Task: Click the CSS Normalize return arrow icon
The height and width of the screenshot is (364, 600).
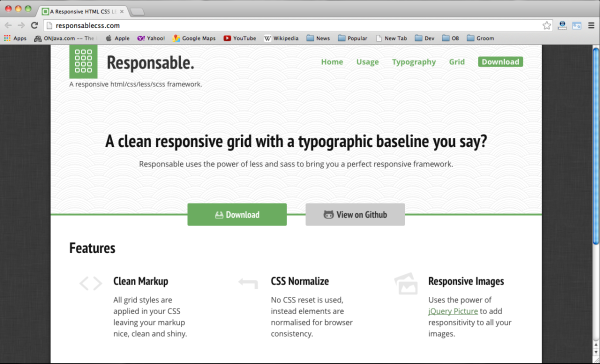Action: 248,284
